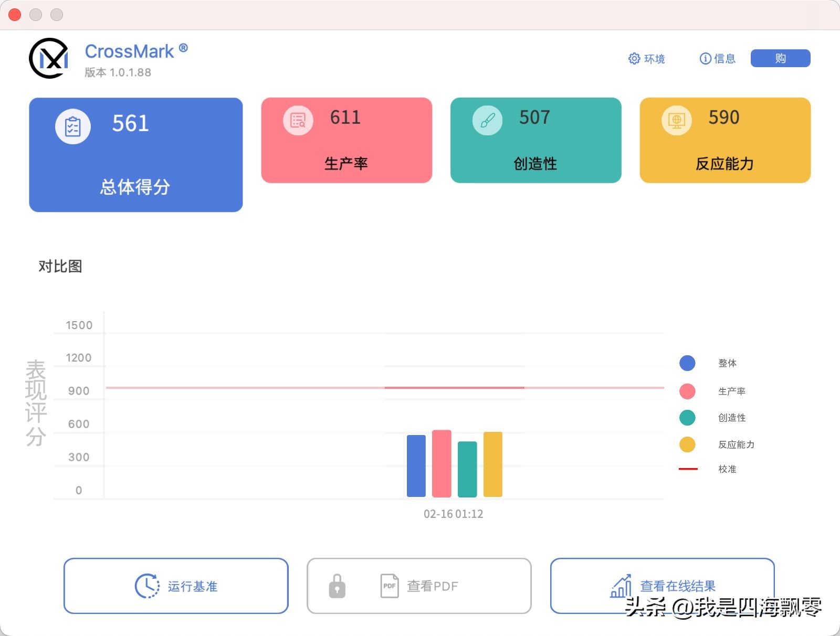Viewport: 840px width, 636px height.
Task: Toggle the 反应能力 legend entry
Action: 687,444
